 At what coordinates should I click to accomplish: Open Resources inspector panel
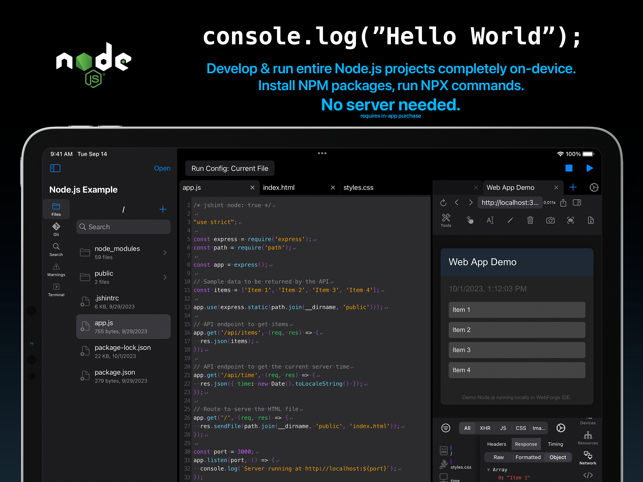[588, 438]
